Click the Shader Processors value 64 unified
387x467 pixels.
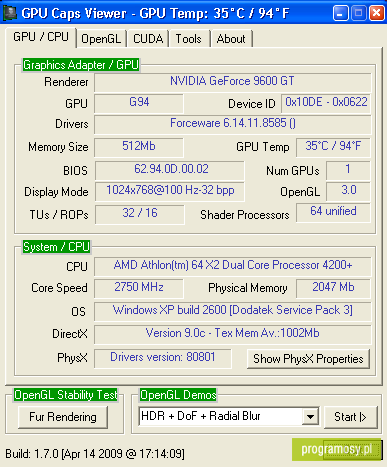[x=333, y=212]
